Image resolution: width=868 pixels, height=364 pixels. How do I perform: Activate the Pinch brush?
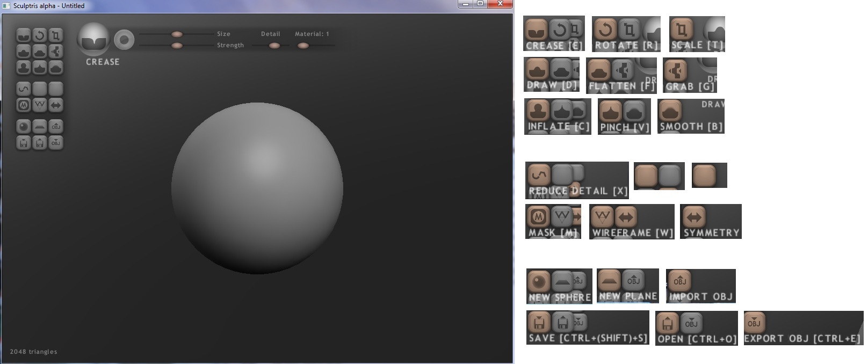(x=40, y=68)
